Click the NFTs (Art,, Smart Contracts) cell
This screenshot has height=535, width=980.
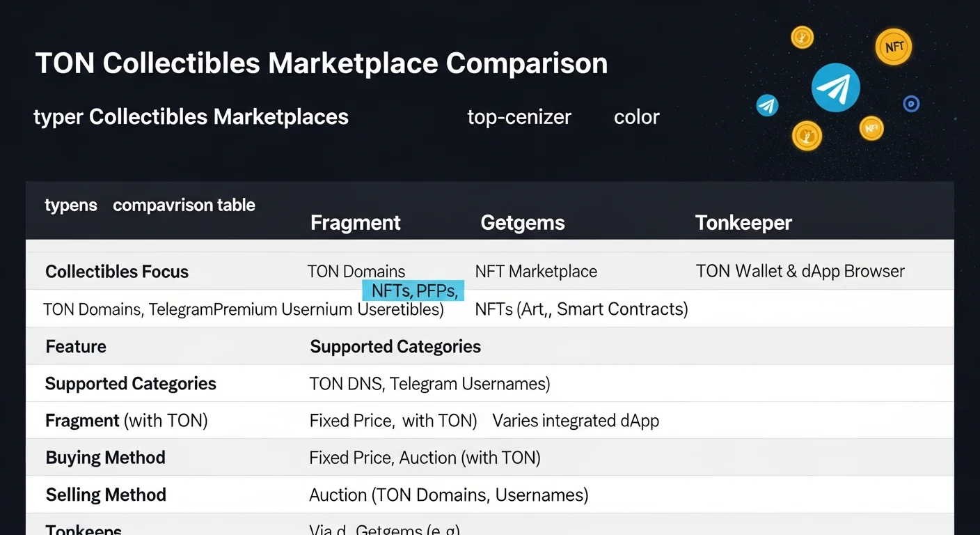click(582, 309)
